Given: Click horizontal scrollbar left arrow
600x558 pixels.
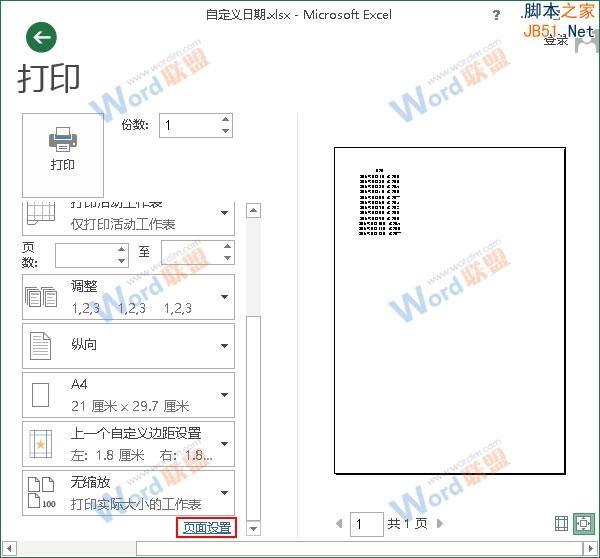Looking at the screenshot, I should point(9,549).
